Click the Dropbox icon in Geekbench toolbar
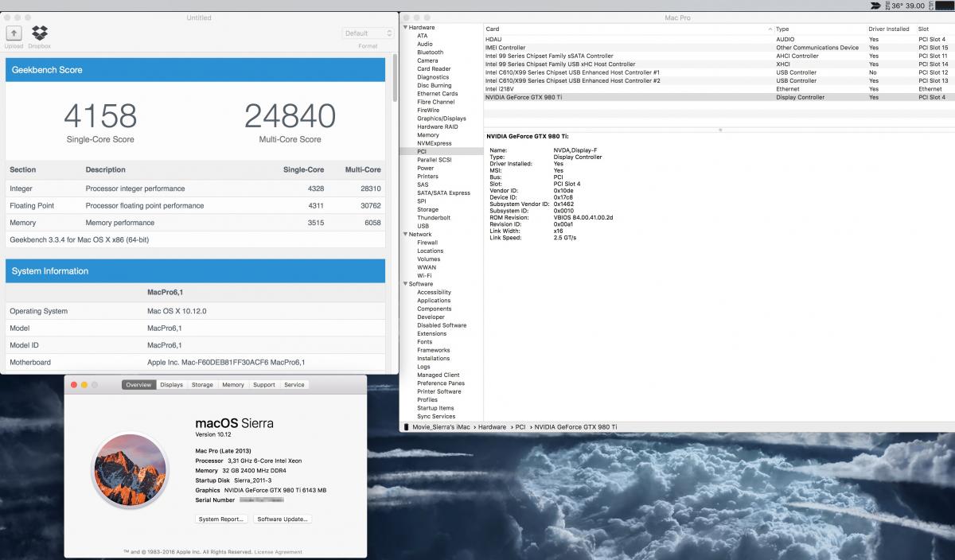This screenshot has width=955, height=560. [39, 33]
